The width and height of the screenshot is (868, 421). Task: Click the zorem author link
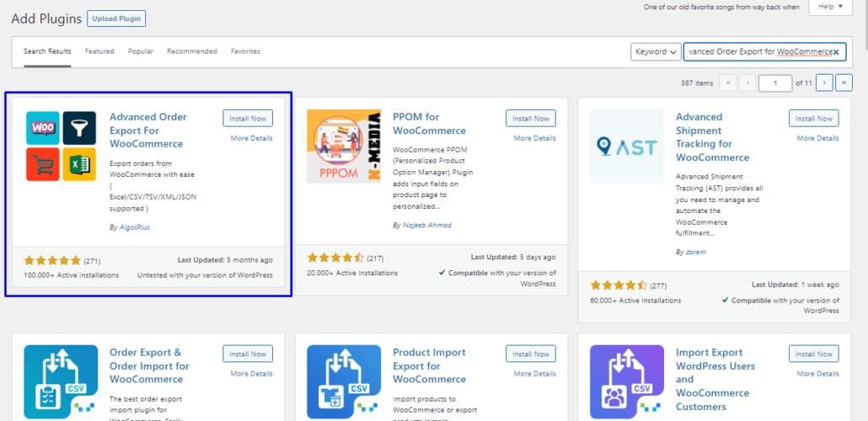696,253
